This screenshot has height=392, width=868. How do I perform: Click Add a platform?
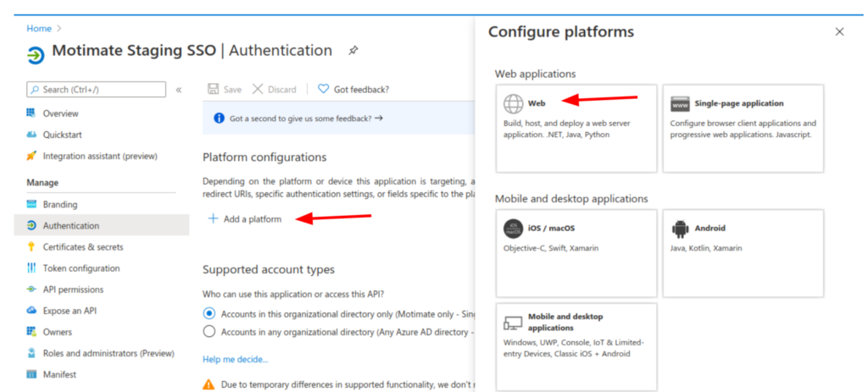[245, 219]
